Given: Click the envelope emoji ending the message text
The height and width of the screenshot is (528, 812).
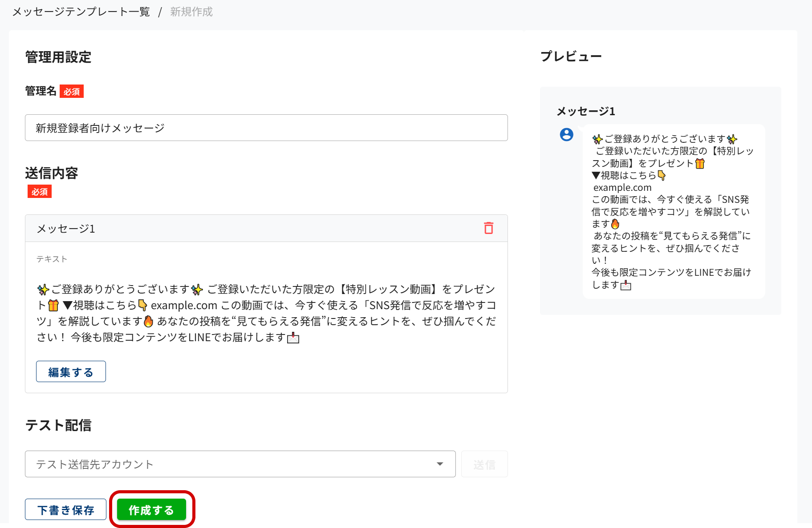Looking at the screenshot, I should pyautogui.click(x=293, y=338).
